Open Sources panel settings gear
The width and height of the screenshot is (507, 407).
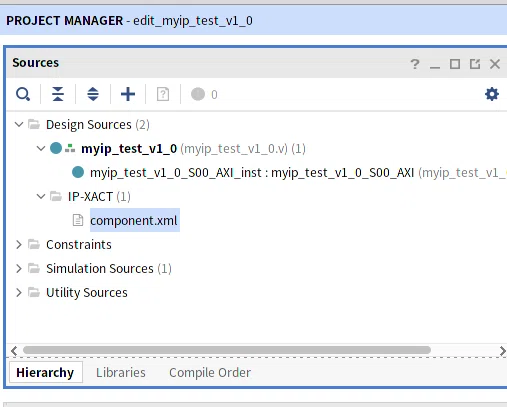[x=492, y=94]
